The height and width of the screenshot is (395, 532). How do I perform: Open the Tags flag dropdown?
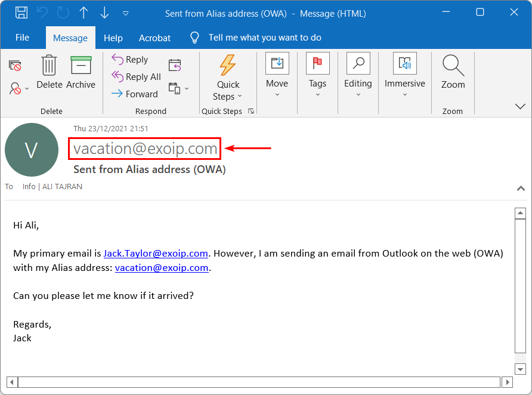pos(317,75)
